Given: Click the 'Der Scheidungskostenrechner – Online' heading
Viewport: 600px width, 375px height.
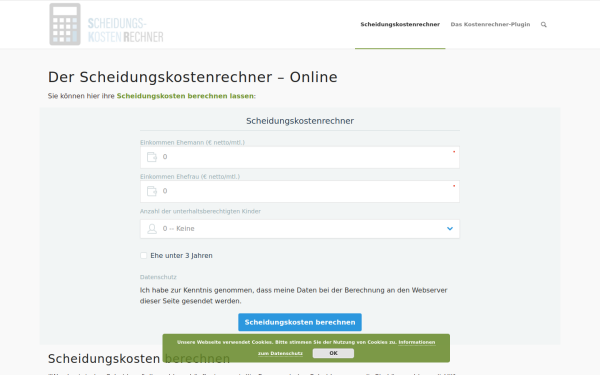Looking at the screenshot, I should click(192, 77).
